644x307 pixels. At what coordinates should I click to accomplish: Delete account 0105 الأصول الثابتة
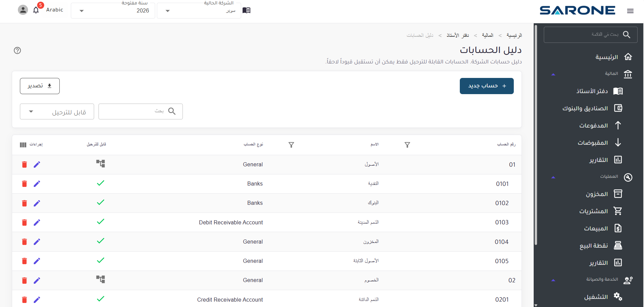pos(24,261)
